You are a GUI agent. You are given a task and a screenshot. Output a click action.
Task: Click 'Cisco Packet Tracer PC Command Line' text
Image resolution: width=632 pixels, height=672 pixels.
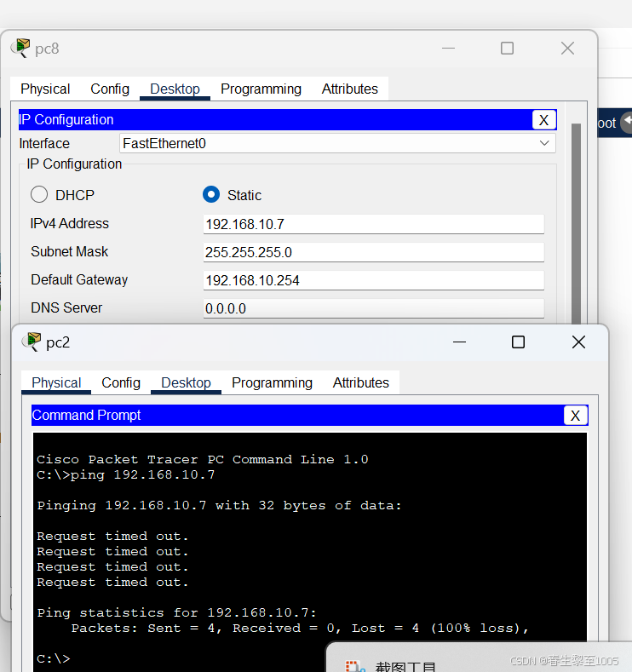tap(202, 459)
